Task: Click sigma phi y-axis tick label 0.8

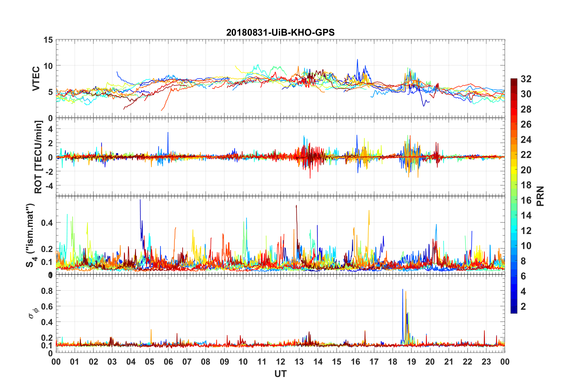Action: click(x=47, y=291)
